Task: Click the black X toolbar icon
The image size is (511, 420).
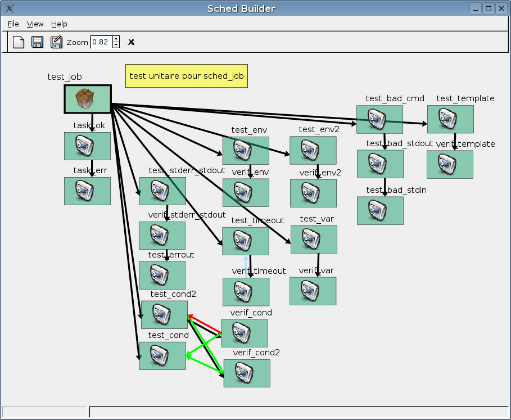Action: pos(131,42)
